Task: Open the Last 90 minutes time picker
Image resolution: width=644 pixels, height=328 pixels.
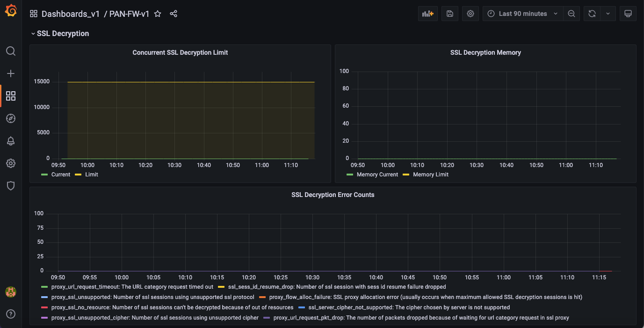Action: pyautogui.click(x=523, y=14)
